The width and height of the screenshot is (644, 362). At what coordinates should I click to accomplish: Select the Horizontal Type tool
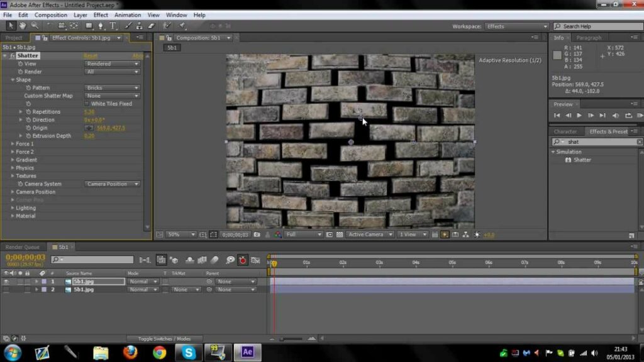click(113, 26)
